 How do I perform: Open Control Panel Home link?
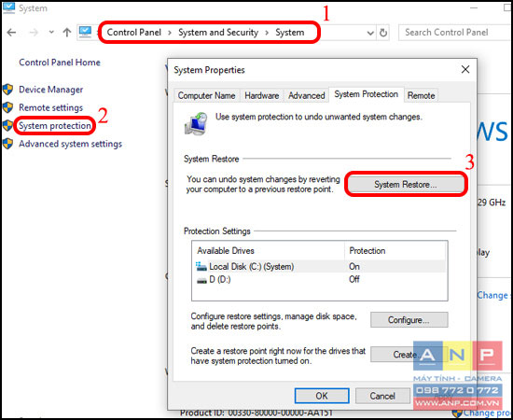pos(60,63)
